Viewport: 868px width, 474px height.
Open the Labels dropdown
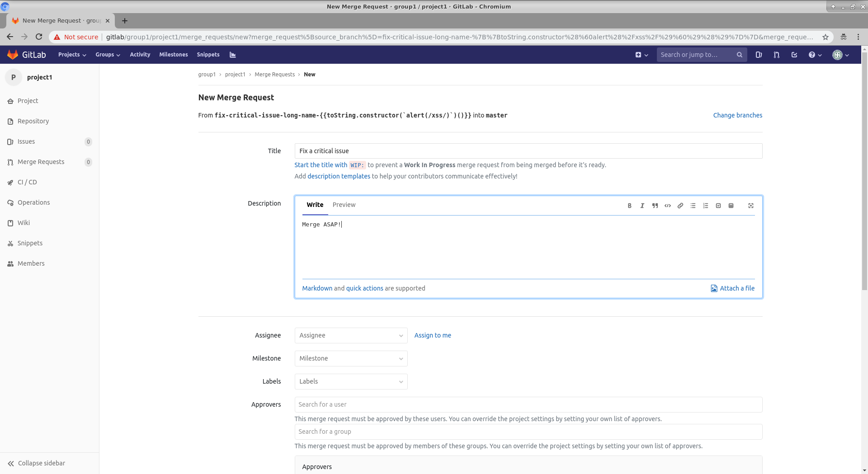point(351,381)
